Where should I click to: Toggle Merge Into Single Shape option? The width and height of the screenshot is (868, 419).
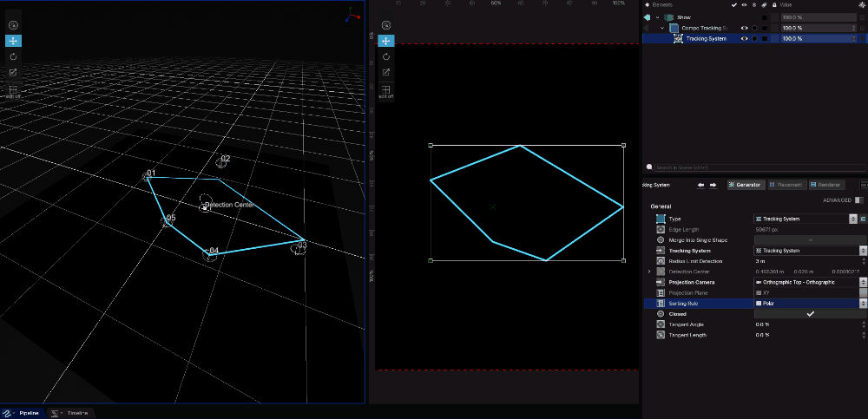(811, 239)
